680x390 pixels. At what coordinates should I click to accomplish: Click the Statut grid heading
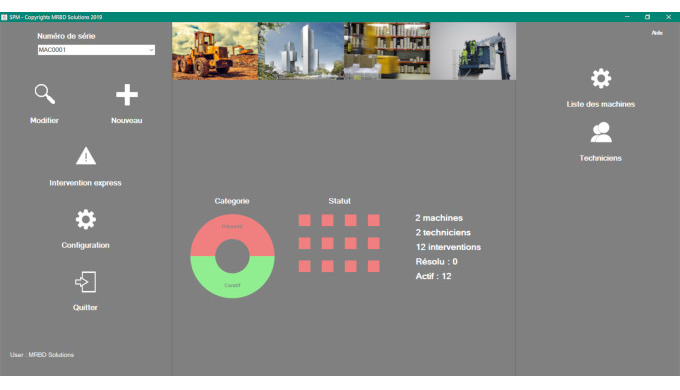(339, 201)
